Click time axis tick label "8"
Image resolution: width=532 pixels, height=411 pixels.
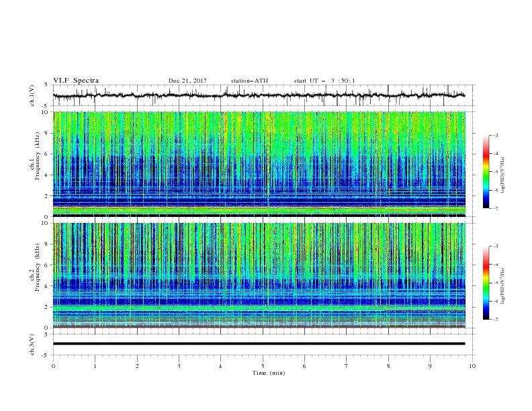pyautogui.click(x=388, y=366)
